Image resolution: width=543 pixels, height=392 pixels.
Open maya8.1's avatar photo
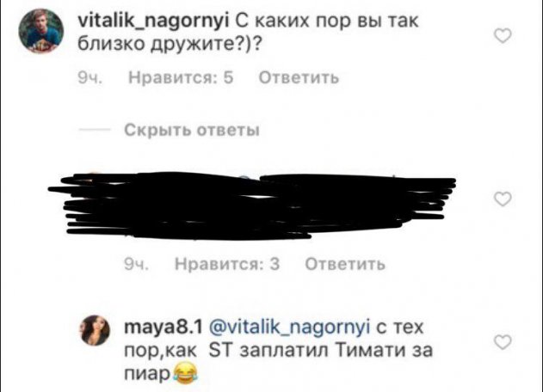click(x=95, y=330)
